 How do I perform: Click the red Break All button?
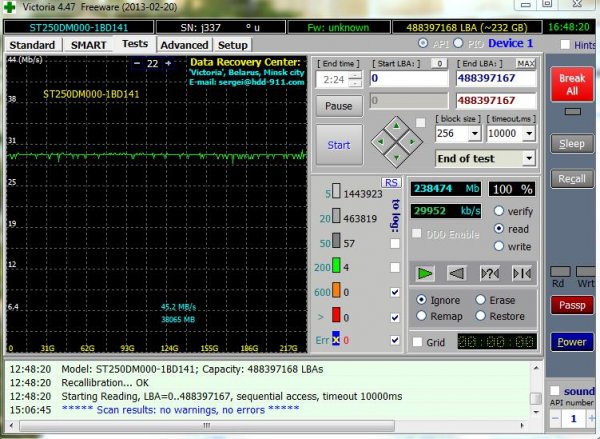[x=572, y=84]
